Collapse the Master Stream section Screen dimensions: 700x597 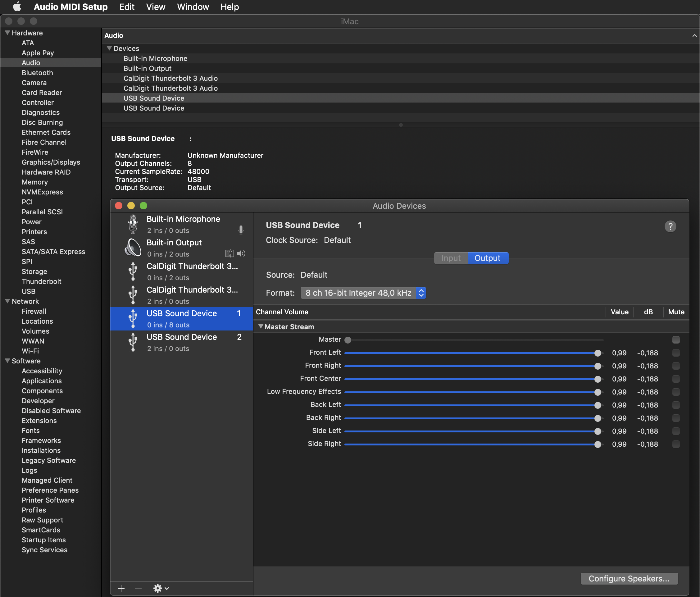pos(261,326)
